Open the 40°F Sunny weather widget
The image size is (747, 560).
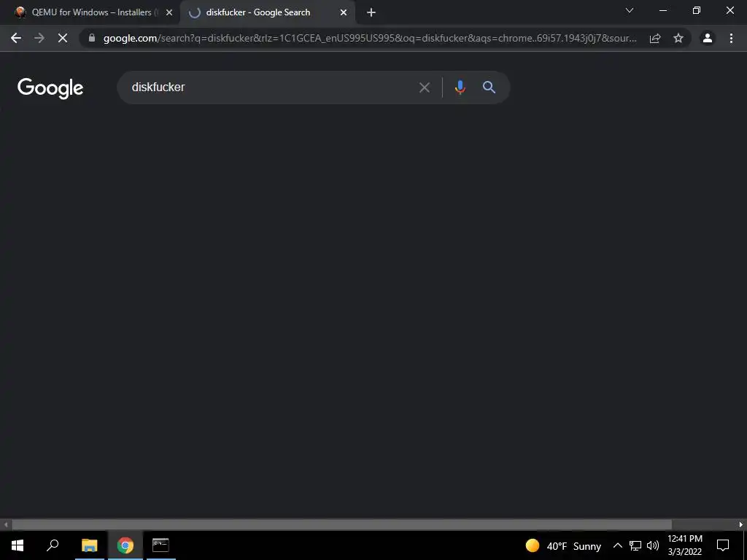(x=563, y=545)
